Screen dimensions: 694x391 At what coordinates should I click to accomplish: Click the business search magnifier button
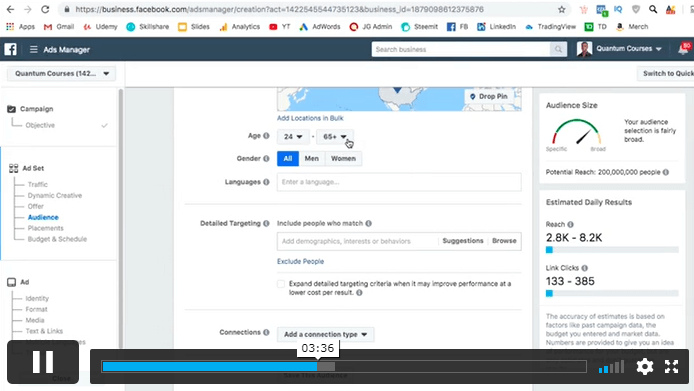tap(558, 49)
